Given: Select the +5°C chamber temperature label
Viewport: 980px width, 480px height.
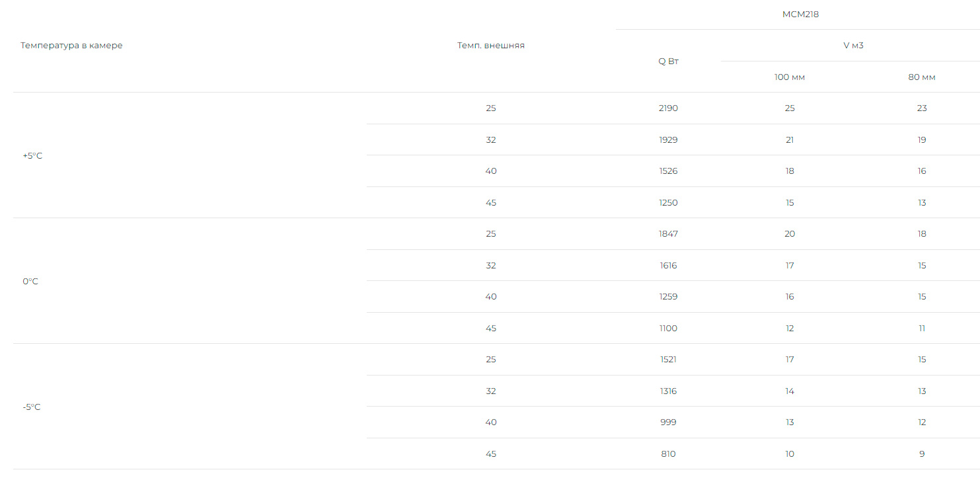Looking at the screenshot, I should point(32,156).
